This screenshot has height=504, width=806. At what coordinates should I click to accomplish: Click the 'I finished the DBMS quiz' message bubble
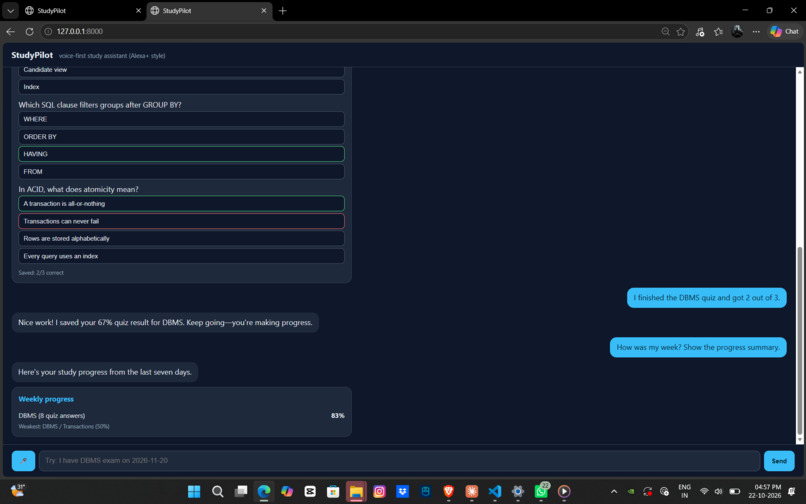[706, 298]
